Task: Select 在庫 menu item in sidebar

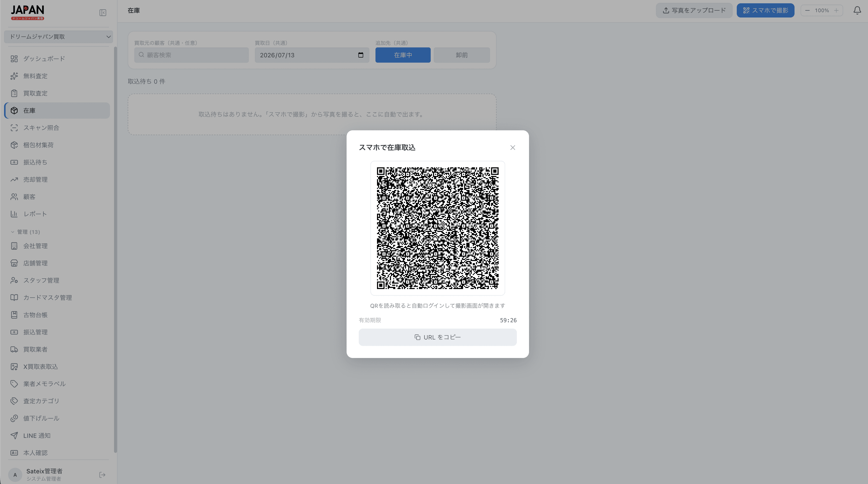Action: 57,111
